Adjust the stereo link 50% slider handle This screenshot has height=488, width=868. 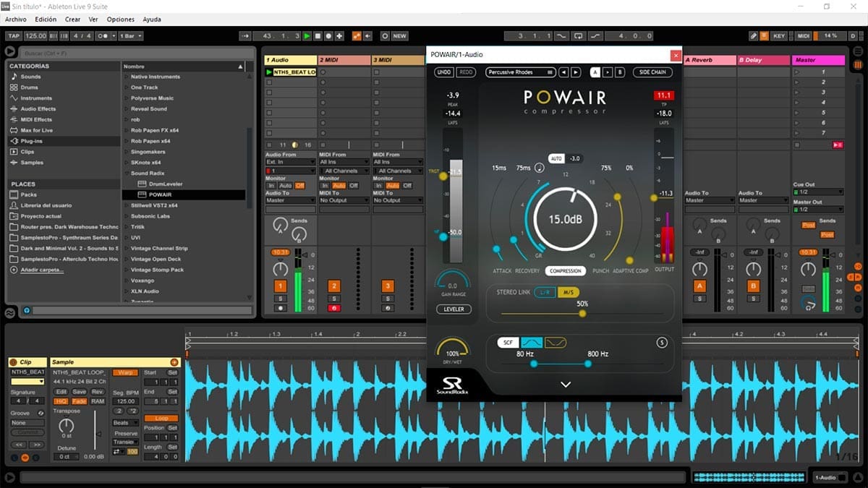point(582,313)
